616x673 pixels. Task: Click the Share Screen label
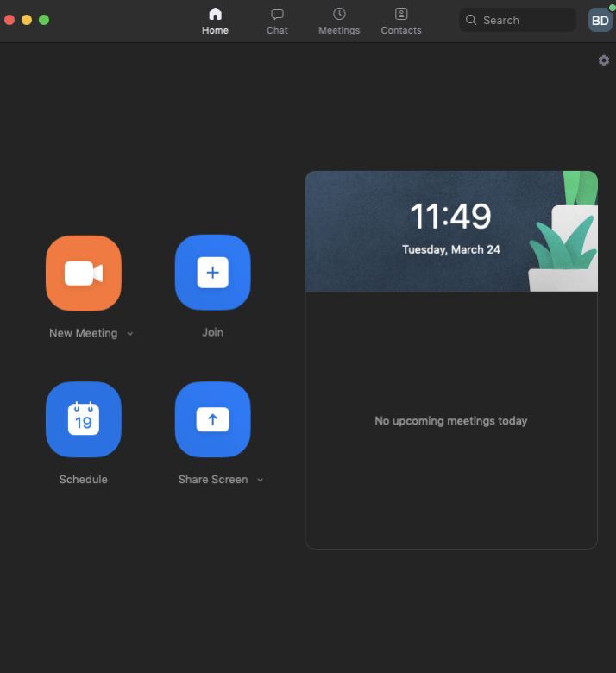pos(213,480)
